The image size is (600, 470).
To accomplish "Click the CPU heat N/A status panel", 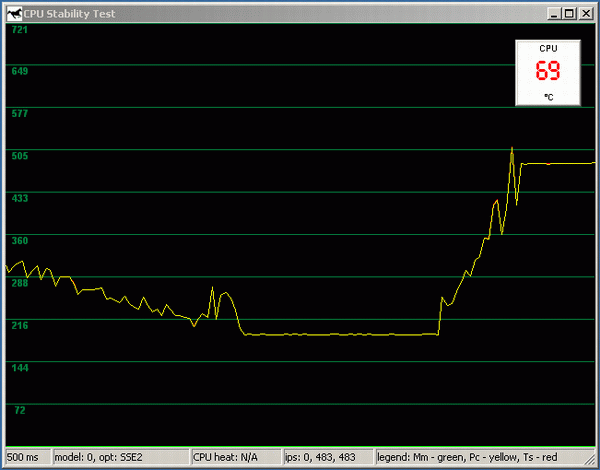I will pyautogui.click(x=233, y=457).
